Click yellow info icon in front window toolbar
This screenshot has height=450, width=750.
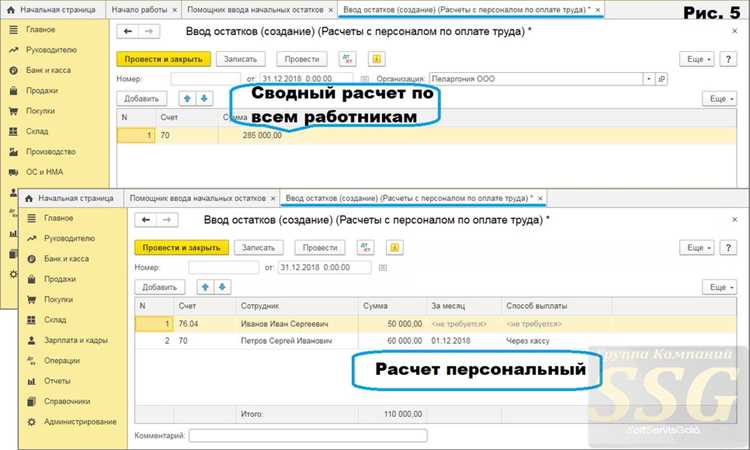[395, 247]
